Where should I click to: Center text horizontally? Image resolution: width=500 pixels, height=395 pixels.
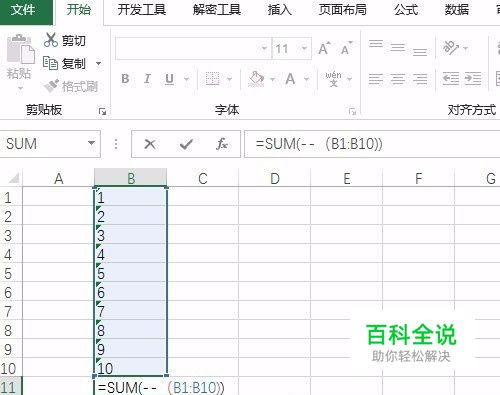click(398, 79)
